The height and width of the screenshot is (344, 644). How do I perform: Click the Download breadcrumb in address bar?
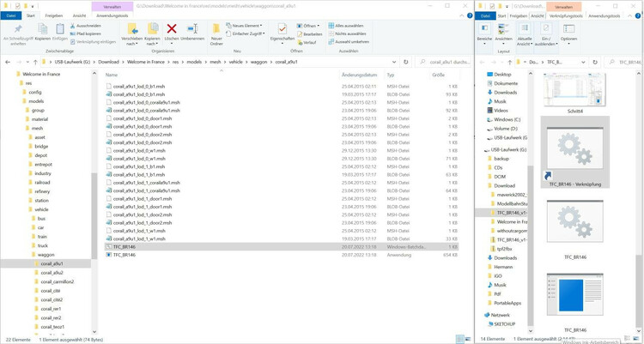108,62
